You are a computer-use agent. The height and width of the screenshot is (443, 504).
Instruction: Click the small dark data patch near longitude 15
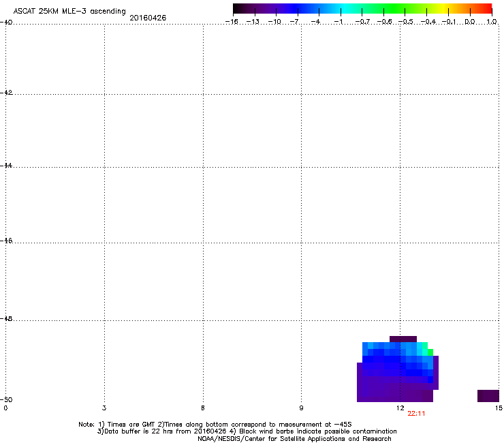(x=488, y=396)
